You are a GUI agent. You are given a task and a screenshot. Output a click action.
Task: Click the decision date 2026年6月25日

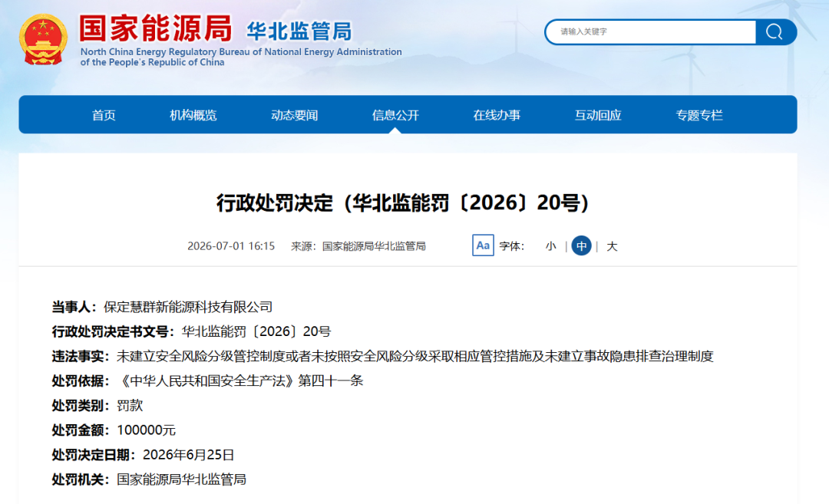tap(188, 455)
